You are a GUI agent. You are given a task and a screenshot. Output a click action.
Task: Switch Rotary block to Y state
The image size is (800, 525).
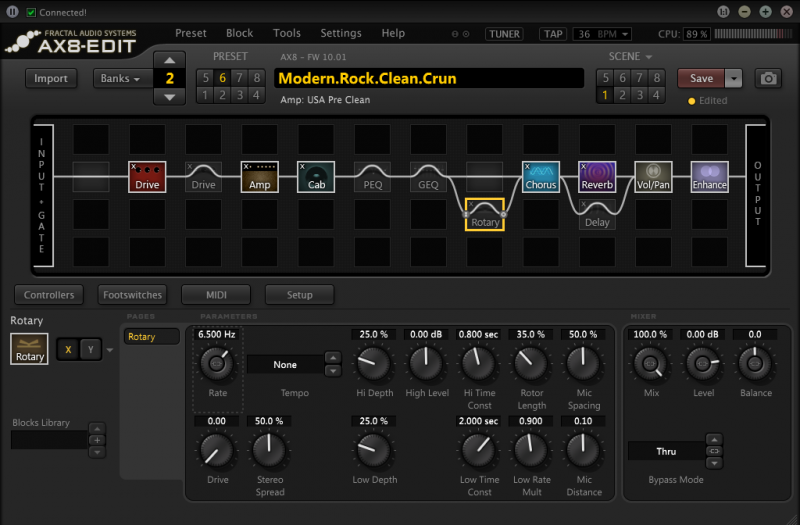pyautogui.click(x=90, y=348)
